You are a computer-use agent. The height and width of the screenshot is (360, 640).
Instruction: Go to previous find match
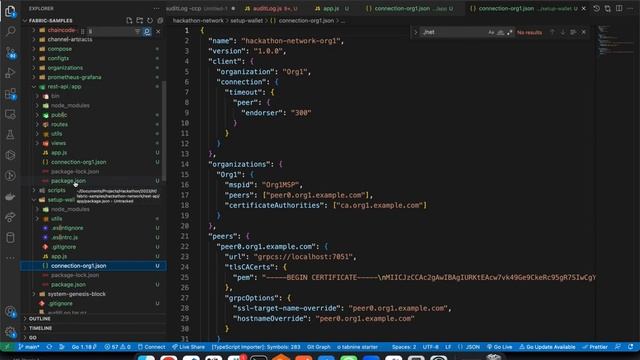(552, 32)
